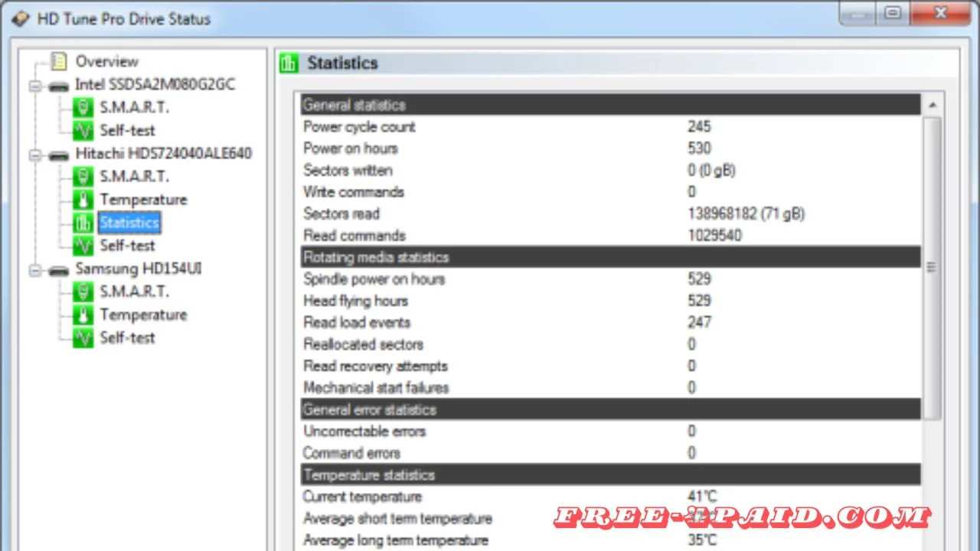Select the Sectors read row

pyautogui.click(x=611, y=214)
